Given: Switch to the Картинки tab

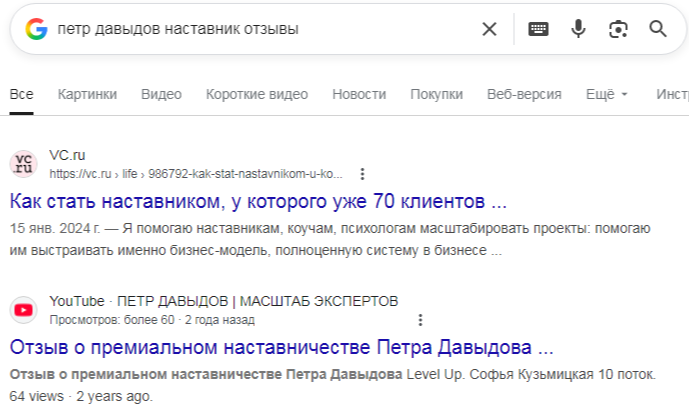Looking at the screenshot, I should tap(87, 94).
